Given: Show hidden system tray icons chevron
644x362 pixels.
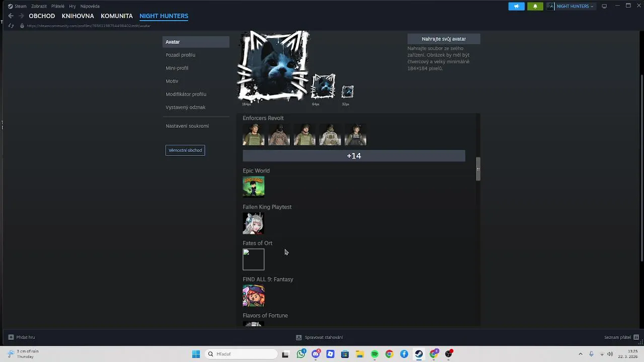Looking at the screenshot, I should click(x=580, y=354).
